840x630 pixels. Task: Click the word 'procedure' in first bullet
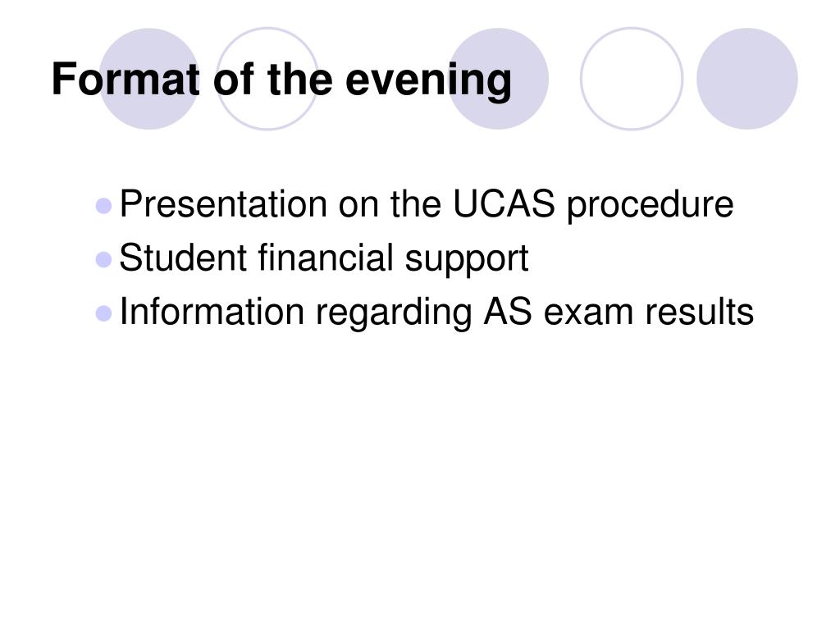pos(651,206)
